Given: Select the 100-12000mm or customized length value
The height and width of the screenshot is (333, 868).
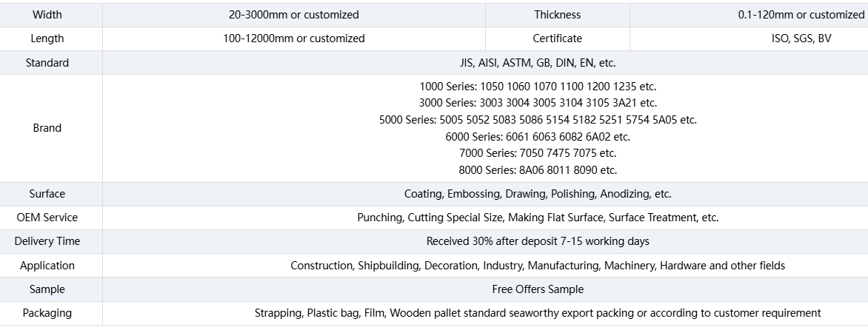Looking at the screenshot, I should tap(294, 38).
